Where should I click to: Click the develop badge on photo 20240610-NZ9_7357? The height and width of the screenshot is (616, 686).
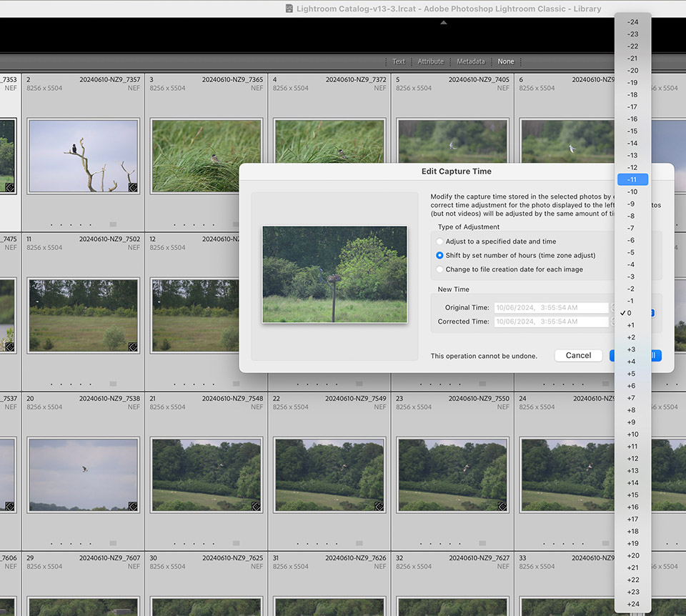pos(133,187)
